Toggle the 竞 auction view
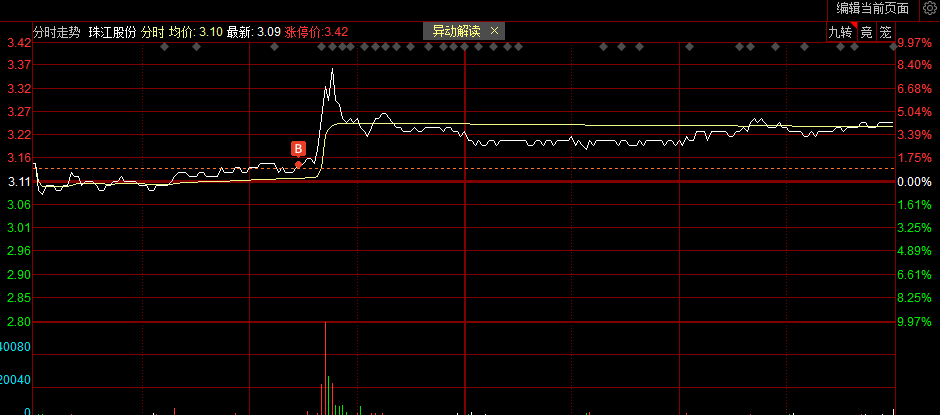940x415 pixels. [866, 32]
